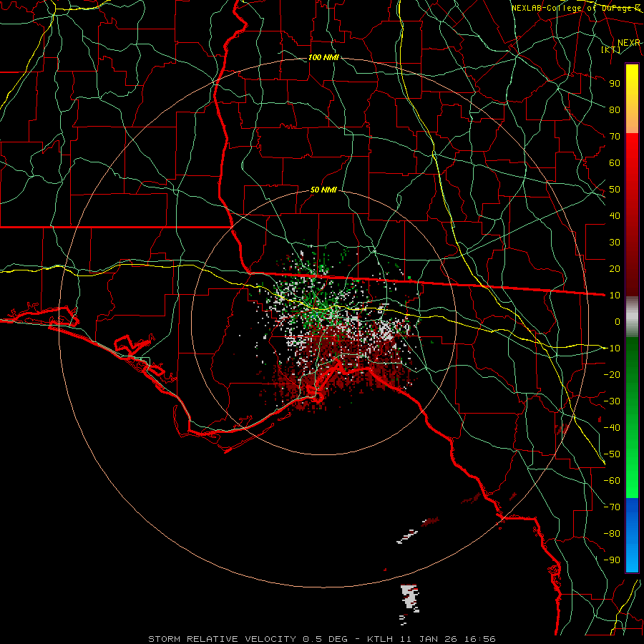Viewport: 644px width, 644px height.
Task: Select the 20 value on velocity scale
Action: (x=615, y=268)
